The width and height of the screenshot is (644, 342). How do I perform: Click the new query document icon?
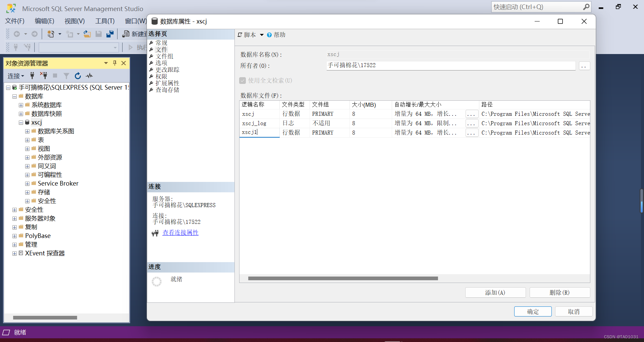point(126,34)
